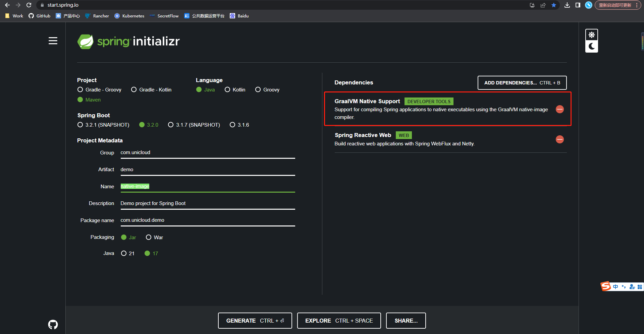This screenshot has height=334, width=644.
Task: Click browser update restart button
Action: [618, 5]
